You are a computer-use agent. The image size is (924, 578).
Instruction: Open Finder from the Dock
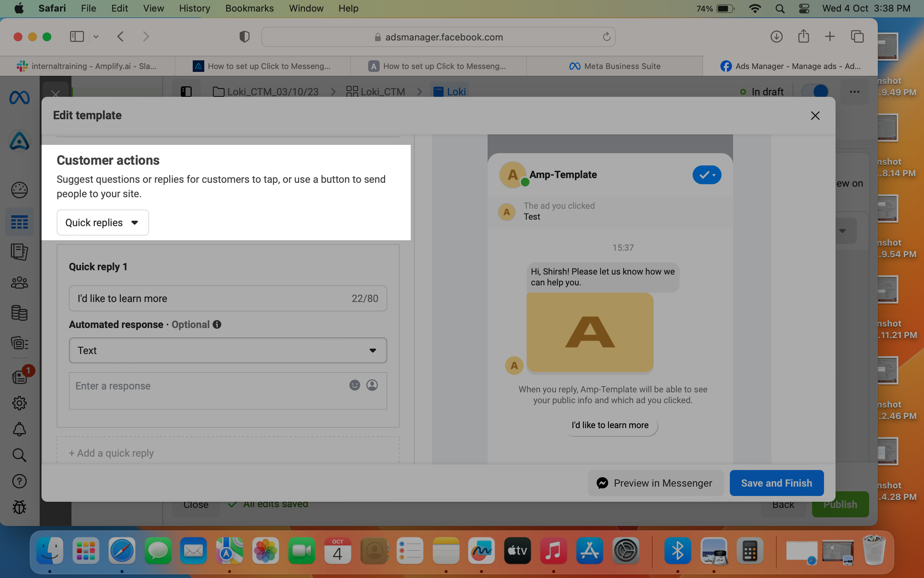(50, 551)
